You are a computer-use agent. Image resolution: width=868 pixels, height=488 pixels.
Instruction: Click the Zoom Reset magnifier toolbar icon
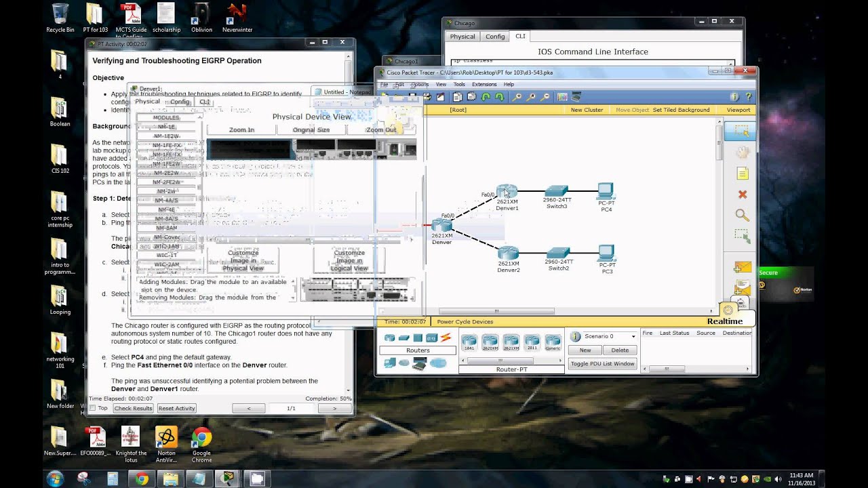point(530,97)
